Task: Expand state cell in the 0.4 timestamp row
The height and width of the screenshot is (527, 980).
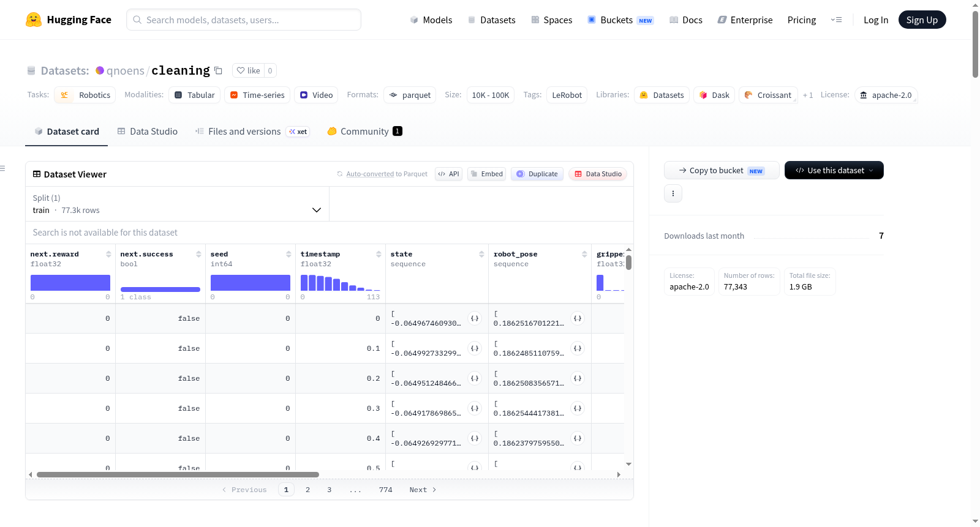Action: coord(475,438)
